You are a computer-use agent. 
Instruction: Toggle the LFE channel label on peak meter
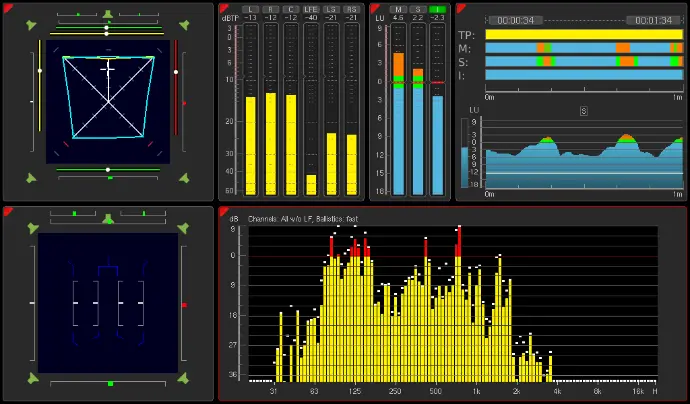coord(310,9)
